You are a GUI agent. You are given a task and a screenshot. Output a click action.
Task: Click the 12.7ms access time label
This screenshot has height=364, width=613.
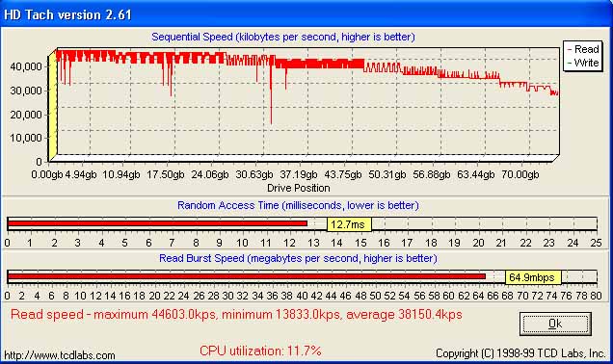[349, 224]
